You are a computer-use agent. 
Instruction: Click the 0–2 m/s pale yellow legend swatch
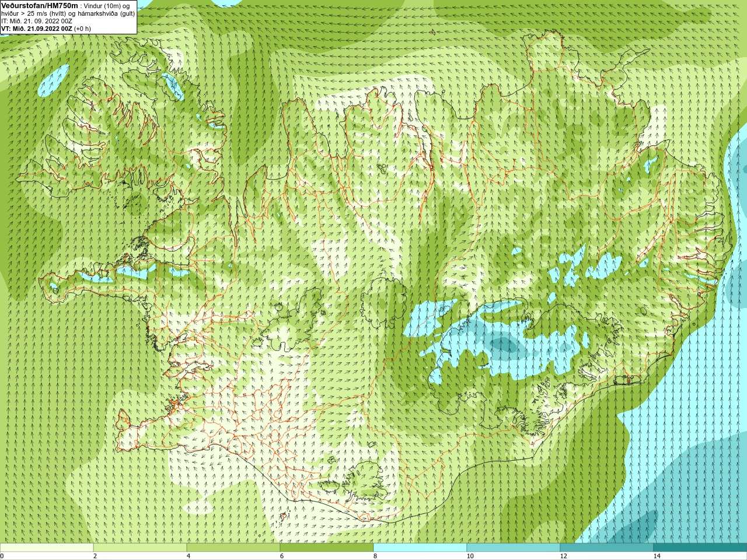click(47, 548)
